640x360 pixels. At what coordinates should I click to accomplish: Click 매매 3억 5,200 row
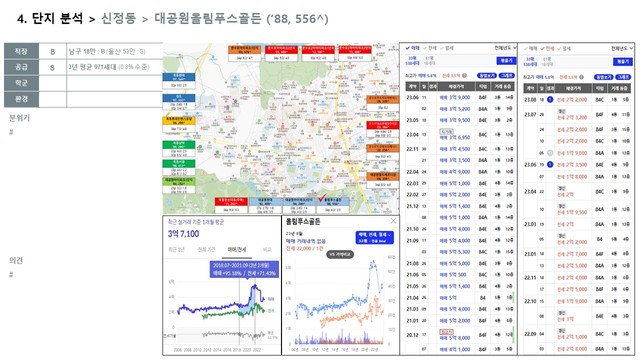tap(460, 109)
